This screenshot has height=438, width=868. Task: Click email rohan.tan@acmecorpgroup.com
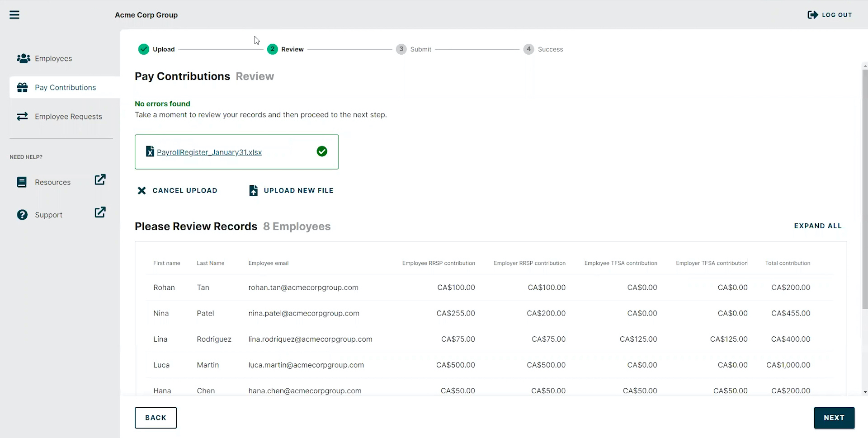(303, 287)
